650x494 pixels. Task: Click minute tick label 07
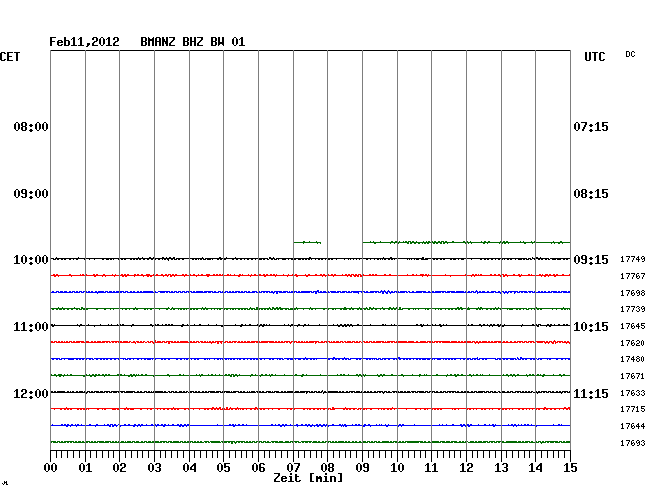pos(293,468)
